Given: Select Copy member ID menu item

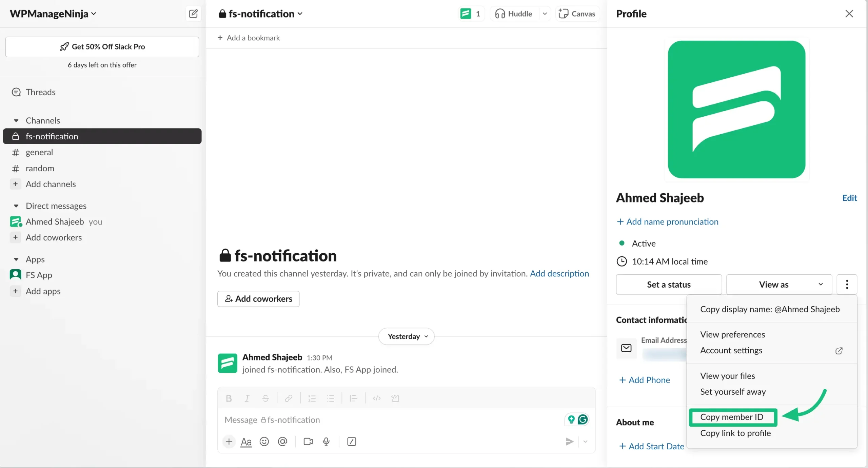Looking at the screenshot, I should (x=732, y=417).
